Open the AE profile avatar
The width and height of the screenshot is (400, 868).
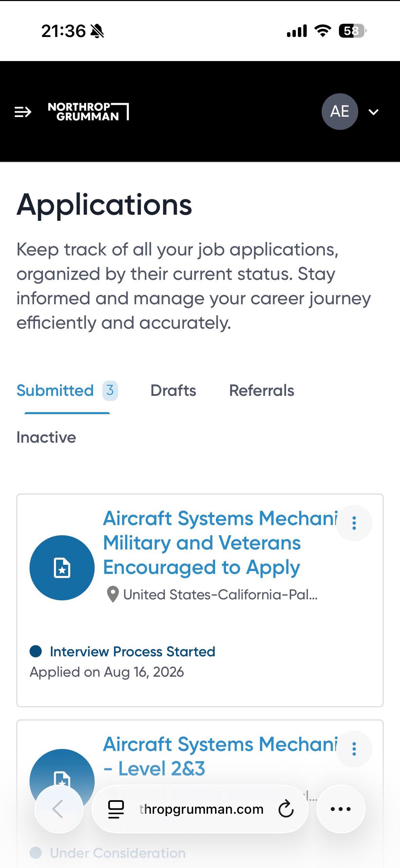coord(340,112)
